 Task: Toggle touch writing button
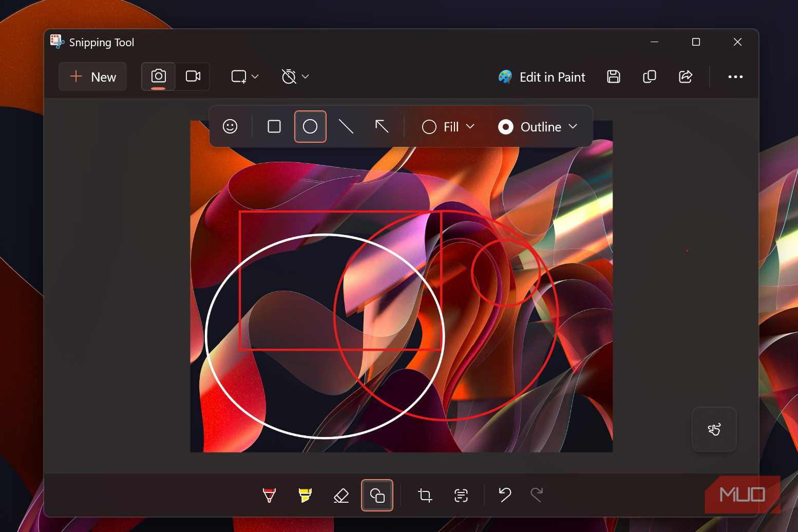click(714, 429)
